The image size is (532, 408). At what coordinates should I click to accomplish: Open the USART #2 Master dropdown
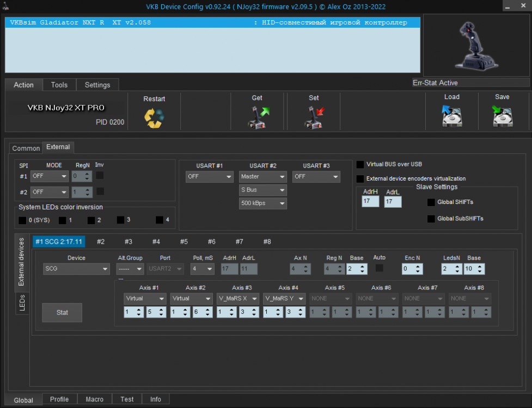pyautogui.click(x=262, y=177)
